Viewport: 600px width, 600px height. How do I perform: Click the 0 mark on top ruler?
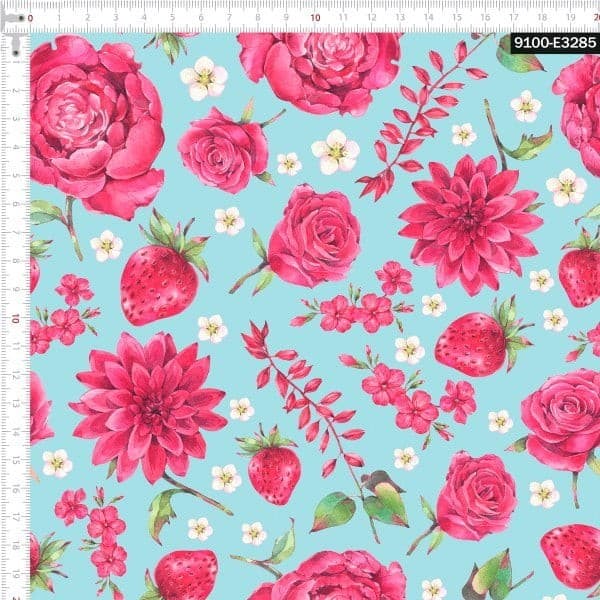pos(31,18)
